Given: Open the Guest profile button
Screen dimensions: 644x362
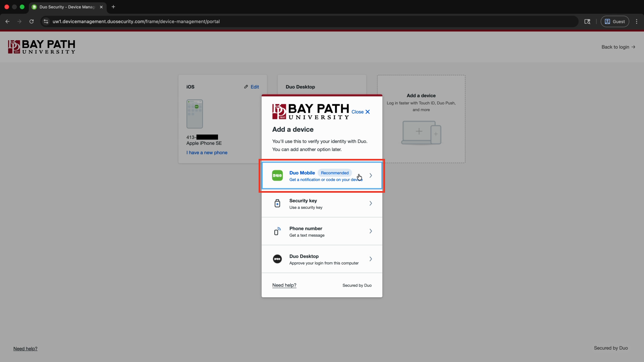Looking at the screenshot, I should (x=615, y=21).
